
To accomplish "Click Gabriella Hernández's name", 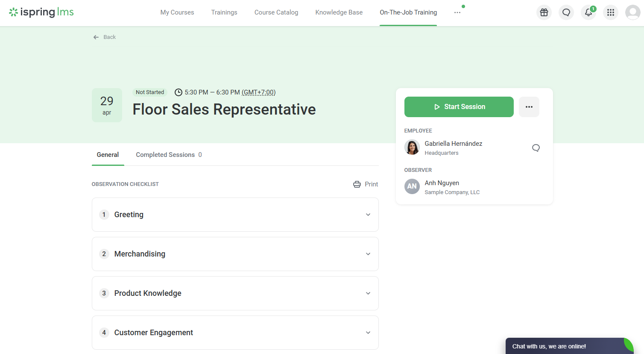I will 454,144.
